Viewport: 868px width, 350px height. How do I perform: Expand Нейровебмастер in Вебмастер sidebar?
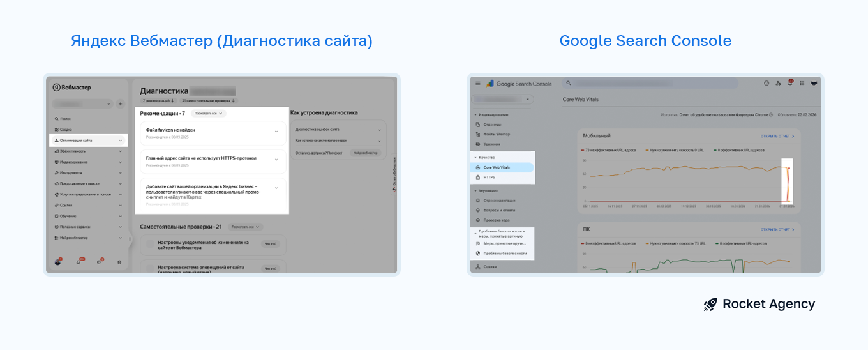coord(88,238)
